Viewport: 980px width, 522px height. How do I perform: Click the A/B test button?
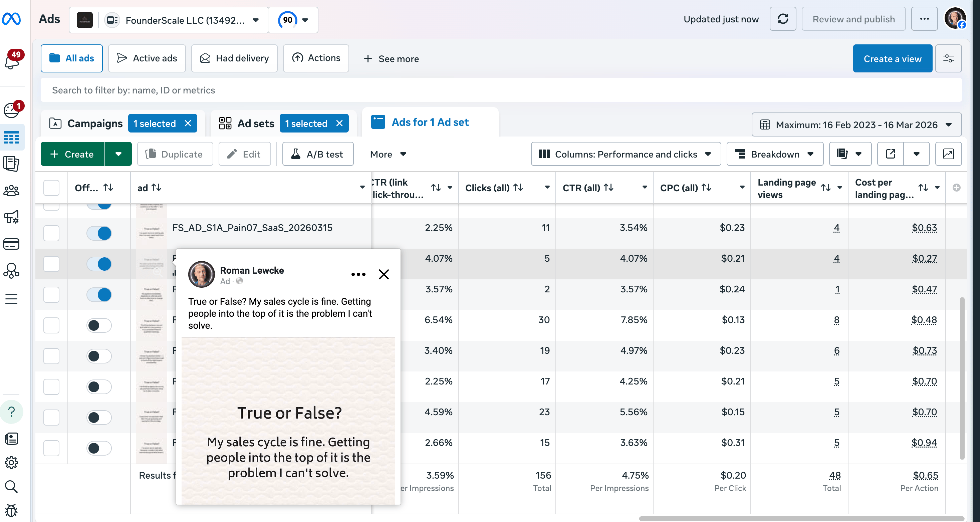[318, 154]
